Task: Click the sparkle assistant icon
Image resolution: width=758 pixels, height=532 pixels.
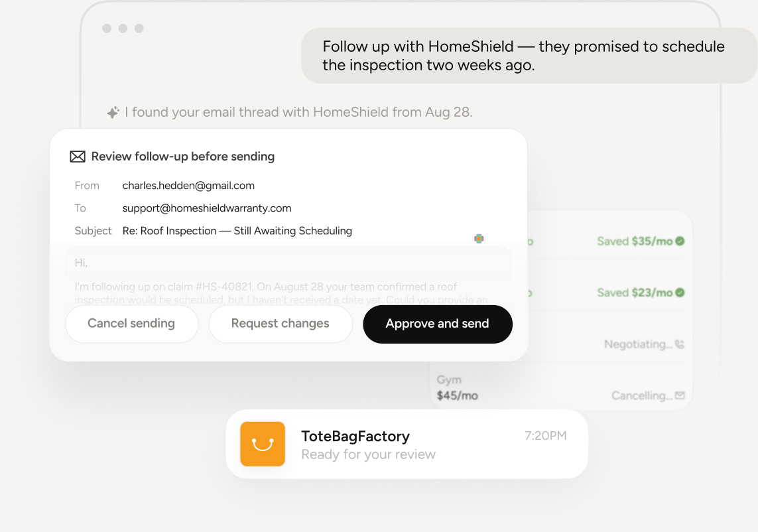Action: click(113, 112)
